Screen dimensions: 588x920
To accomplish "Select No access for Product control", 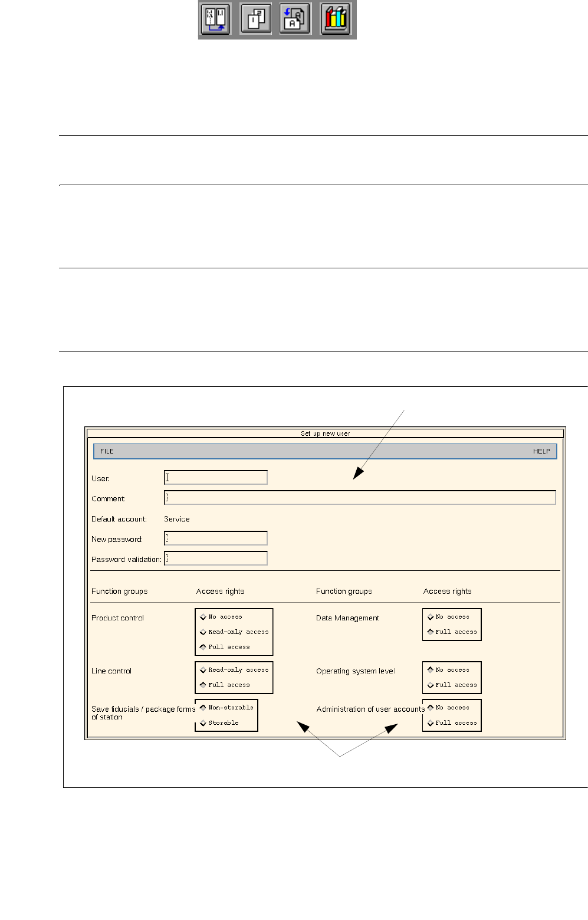I will 221,617.
